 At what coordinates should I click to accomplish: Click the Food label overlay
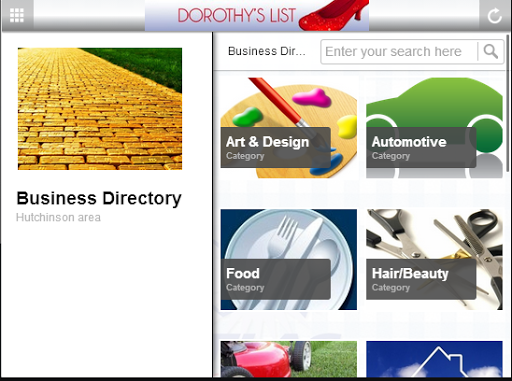pyautogui.click(x=275, y=279)
